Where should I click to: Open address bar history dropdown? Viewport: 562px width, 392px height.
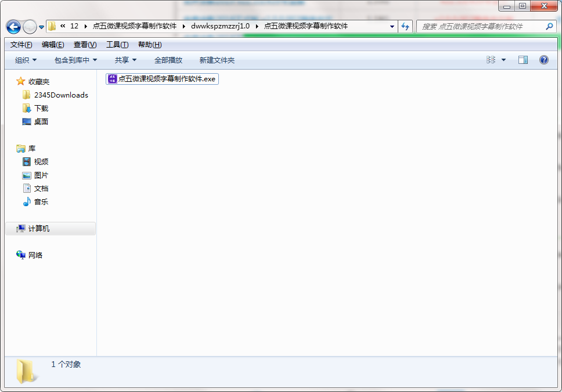(x=392, y=27)
